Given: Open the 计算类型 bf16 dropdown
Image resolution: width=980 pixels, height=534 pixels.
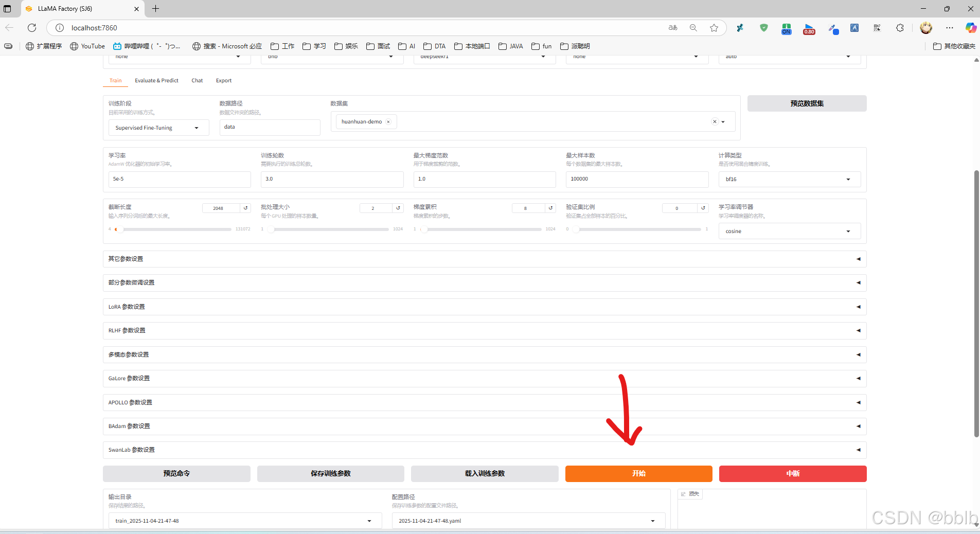Looking at the screenshot, I should [789, 179].
